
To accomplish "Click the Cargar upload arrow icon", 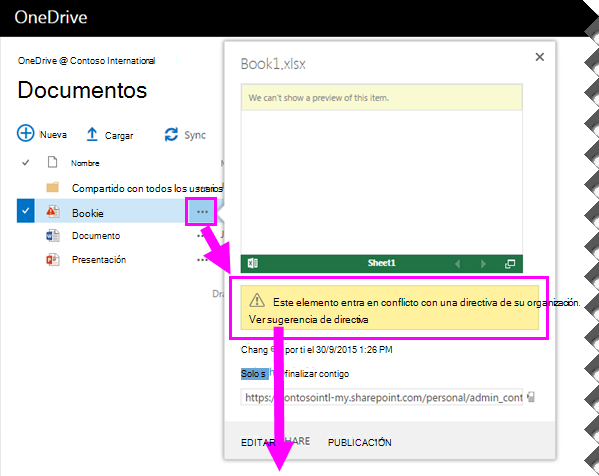I will (92, 134).
